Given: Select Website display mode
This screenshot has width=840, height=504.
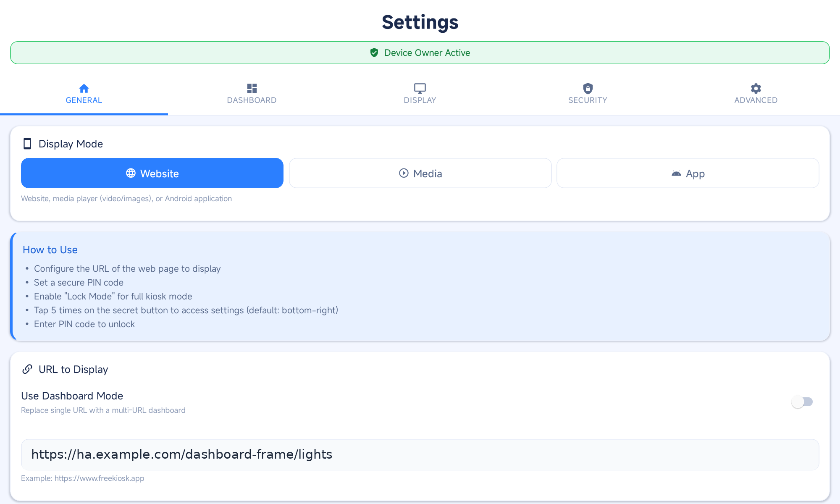Looking at the screenshot, I should tap(152, 173).
